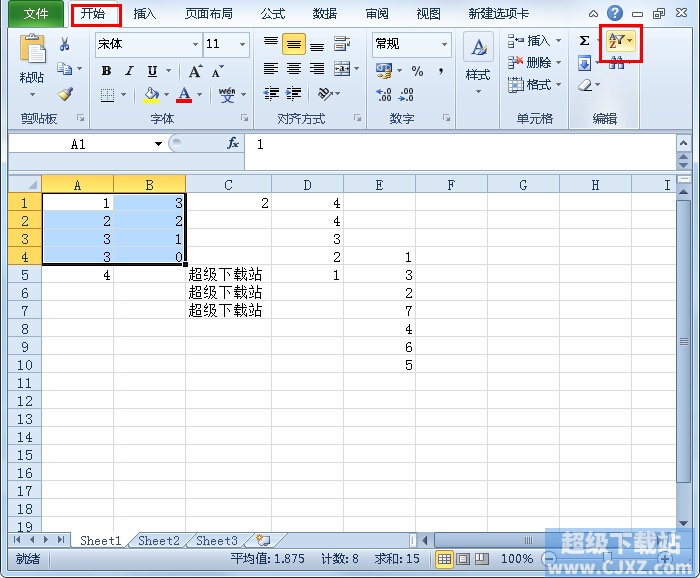Align text left
The height and width of the screenshot is (578, 700).
pyautogui.click(x=271, y=69)
